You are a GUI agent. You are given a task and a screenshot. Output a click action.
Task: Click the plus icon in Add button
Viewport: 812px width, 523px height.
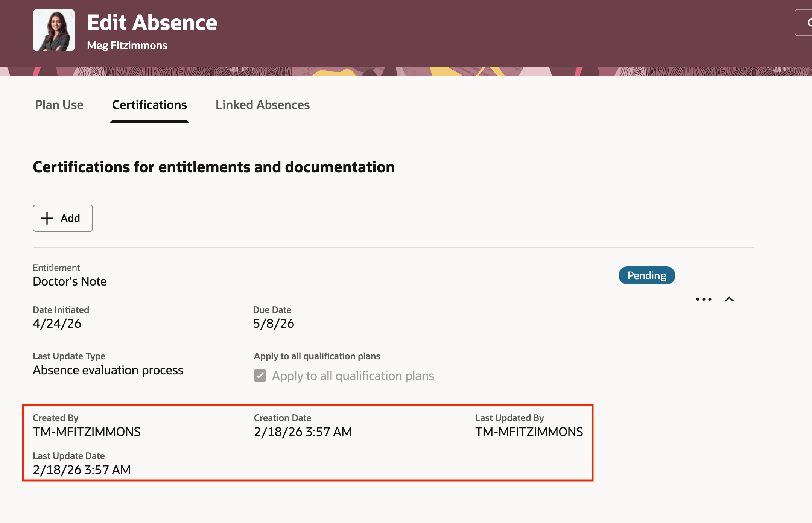coord(47,218)
